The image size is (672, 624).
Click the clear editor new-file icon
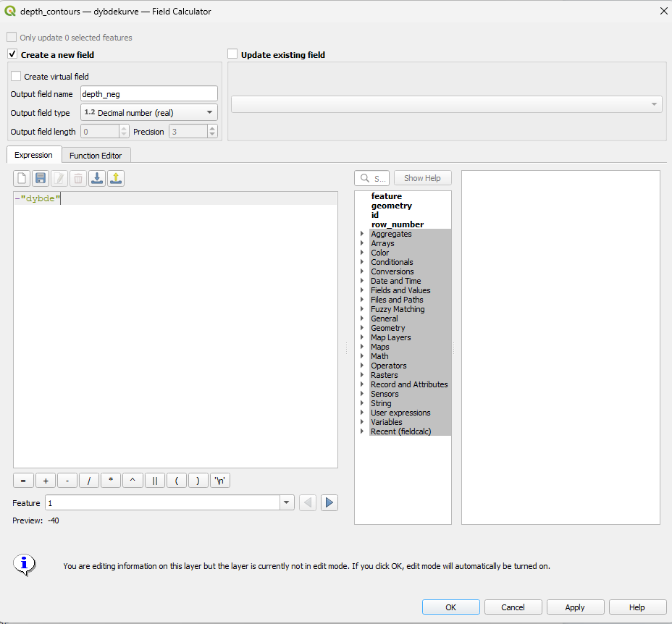coord(22,178)
